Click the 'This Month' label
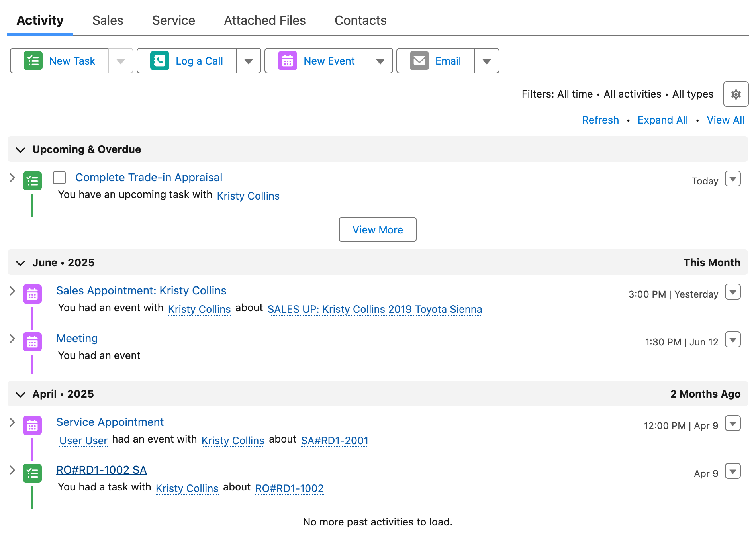 pyautogui.click(x=712, y=263)
